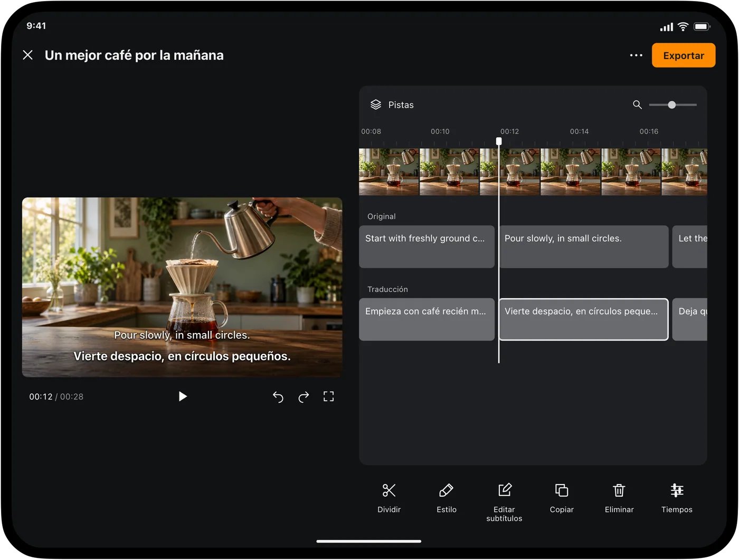739x560 pixels.
Task: Select the Dividir scissors tool
Action: pos(389,491)
